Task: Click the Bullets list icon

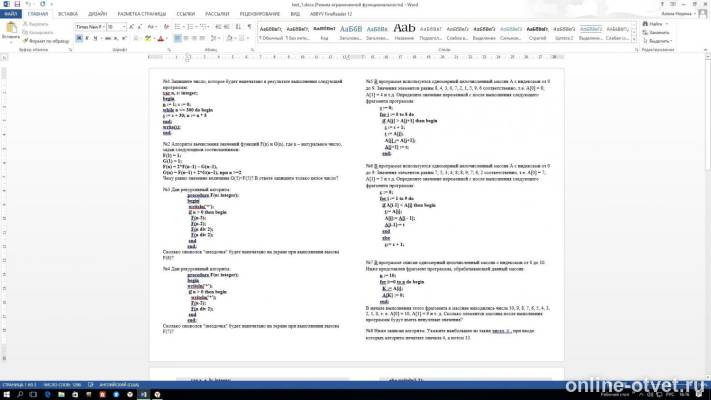Action: click(177, 27)
